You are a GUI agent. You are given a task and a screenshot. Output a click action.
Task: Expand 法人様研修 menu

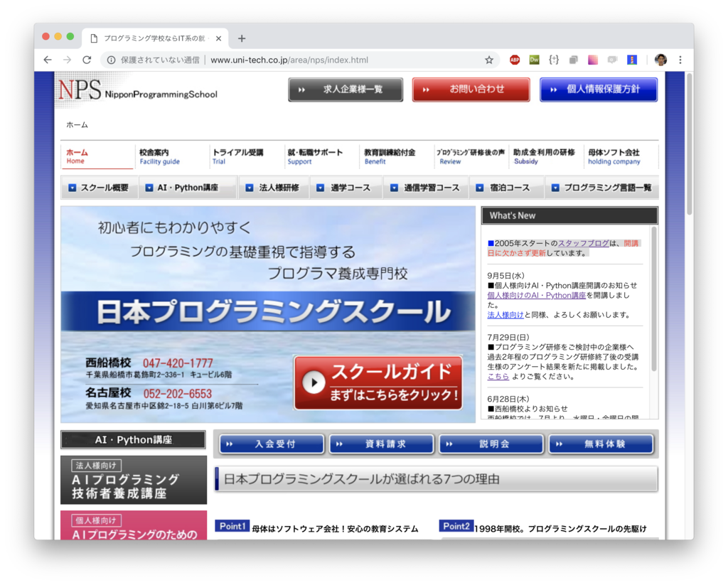pos(274,188)
